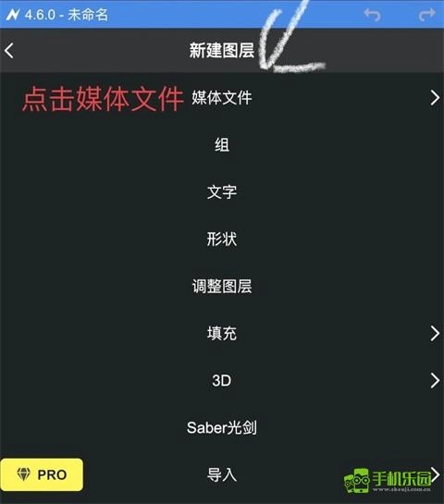This screenshot has width=444, height=504.
Task: Expand the 媒体文件 submenu chevron
Action: [435, 98]
